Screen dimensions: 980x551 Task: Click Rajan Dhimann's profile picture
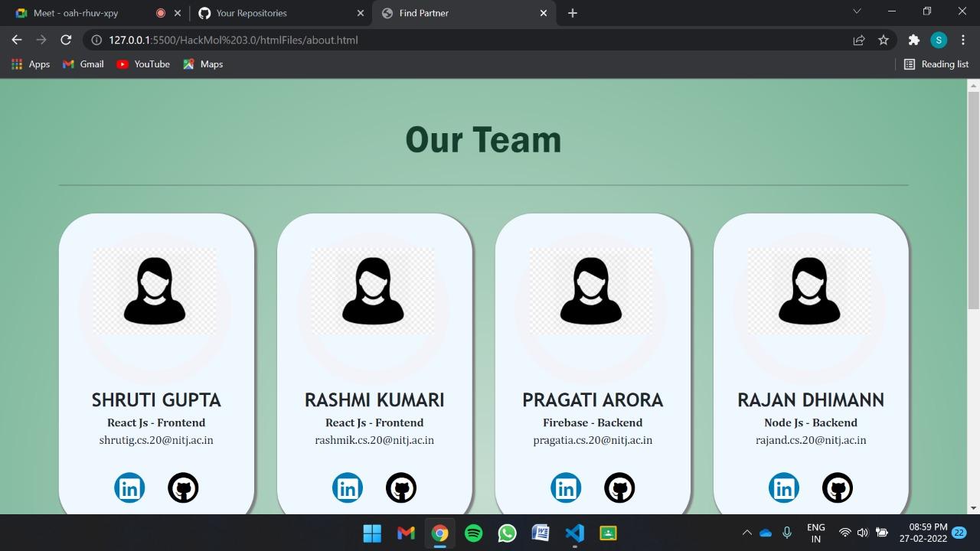click(x=809, y=292)
